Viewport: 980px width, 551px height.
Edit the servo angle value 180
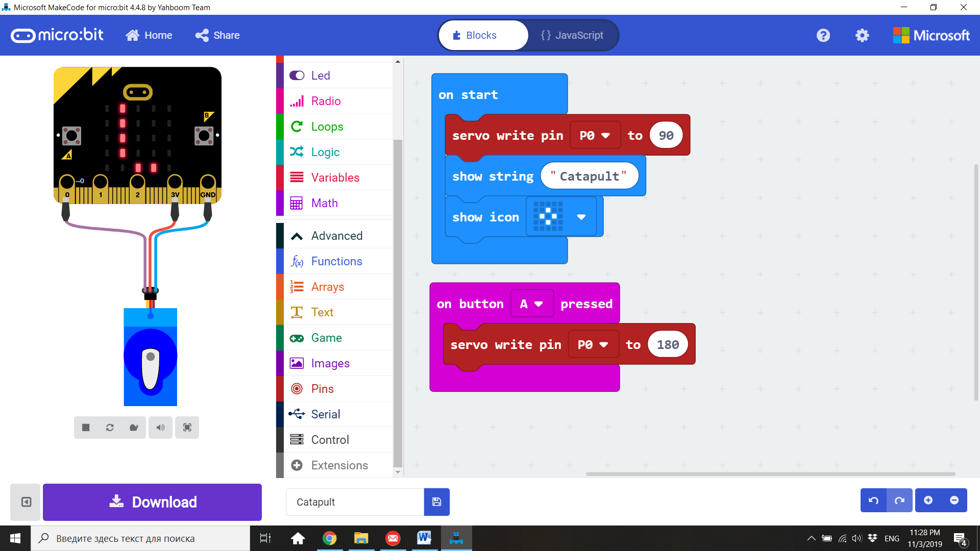(668, 344)
